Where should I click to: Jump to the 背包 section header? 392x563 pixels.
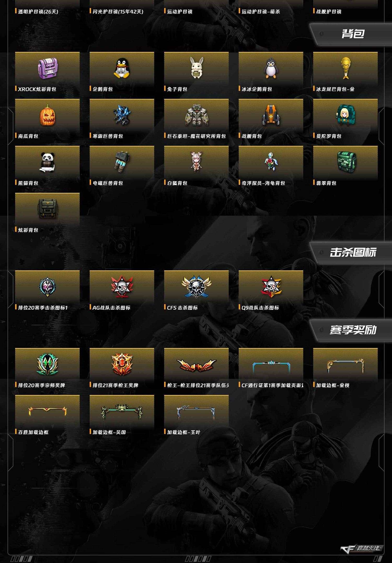(x=353, y=34)
